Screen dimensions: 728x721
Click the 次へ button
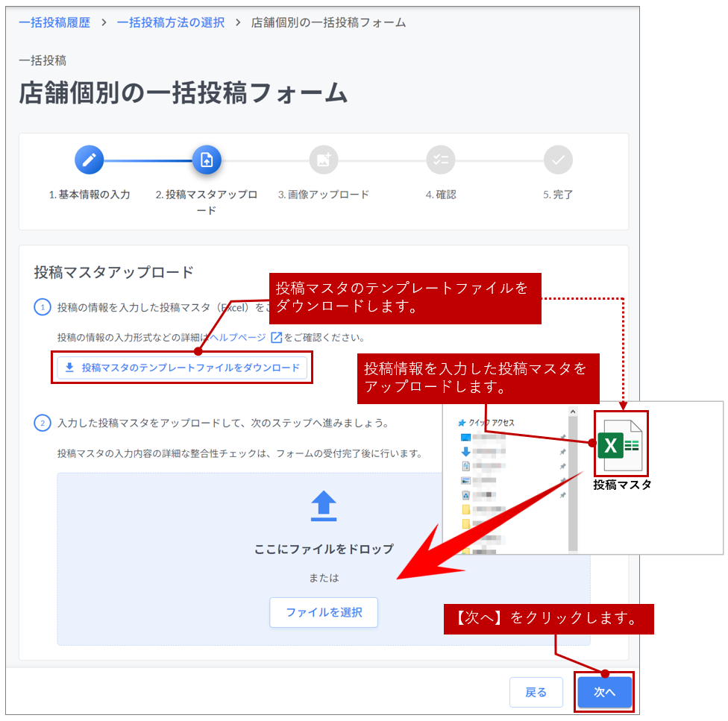(604, 693)
